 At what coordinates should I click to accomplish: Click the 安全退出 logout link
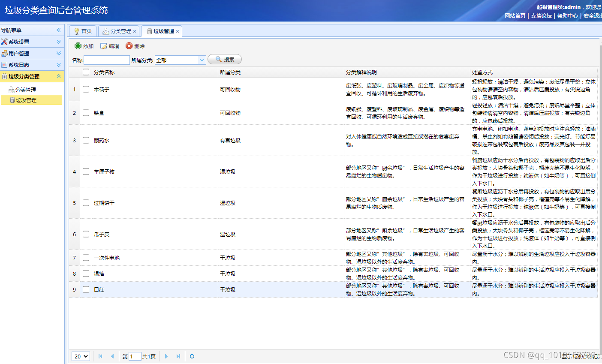(593, 16)
